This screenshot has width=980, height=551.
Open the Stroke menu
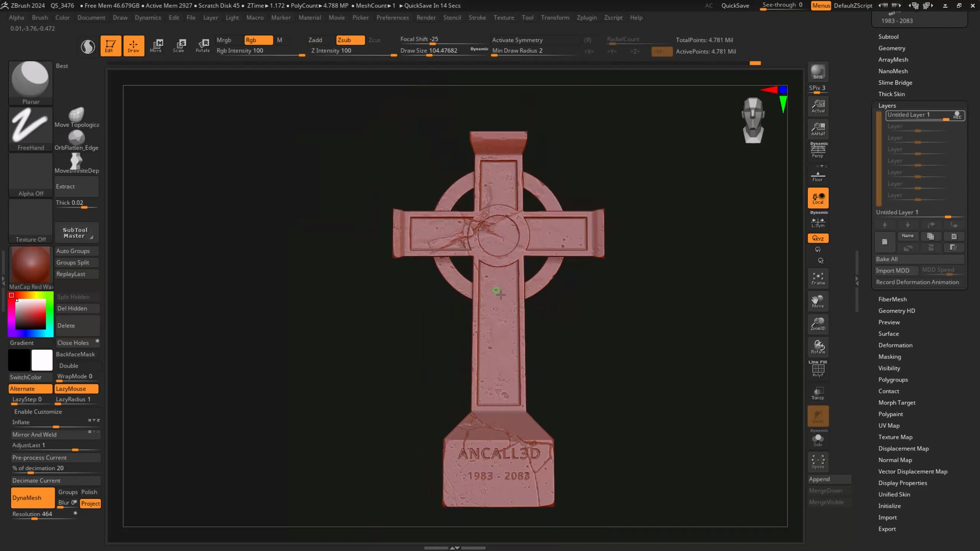click(x=477, y=18)
